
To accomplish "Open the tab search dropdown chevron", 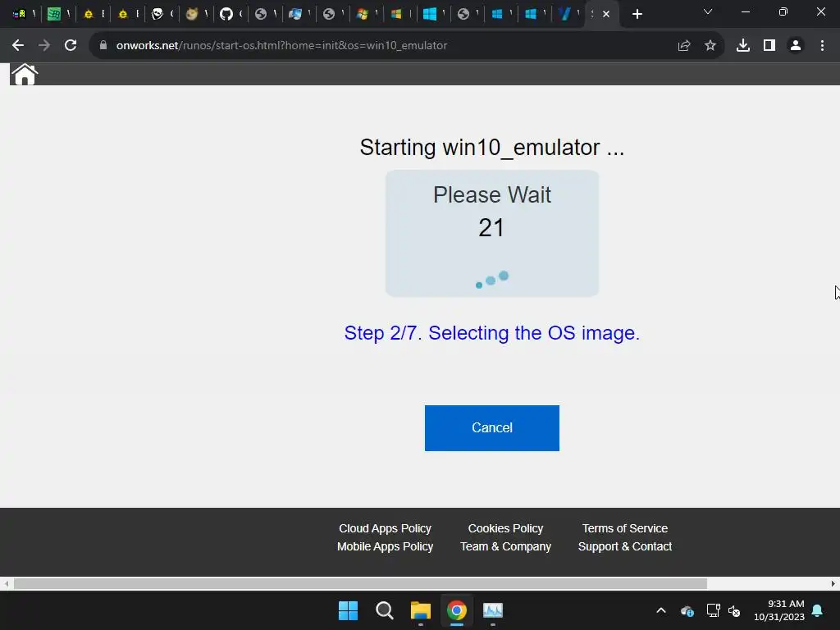I will tap(708, 11).
